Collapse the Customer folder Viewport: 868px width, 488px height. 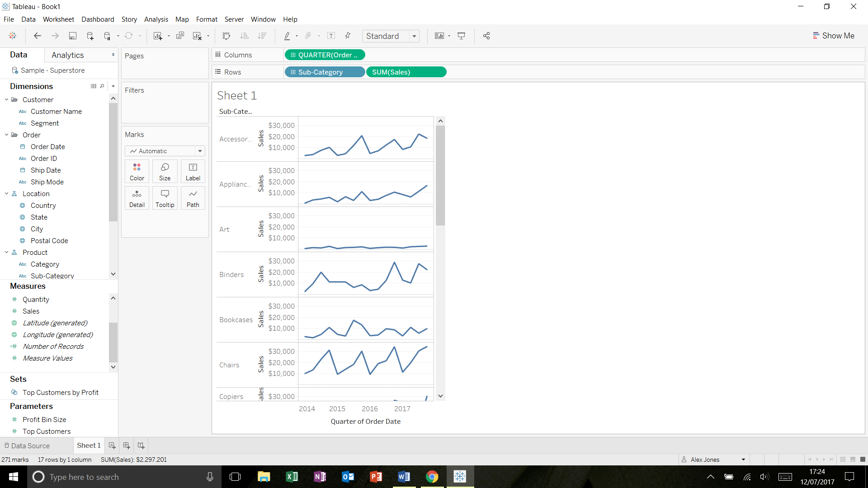click(x=6, y=99)
